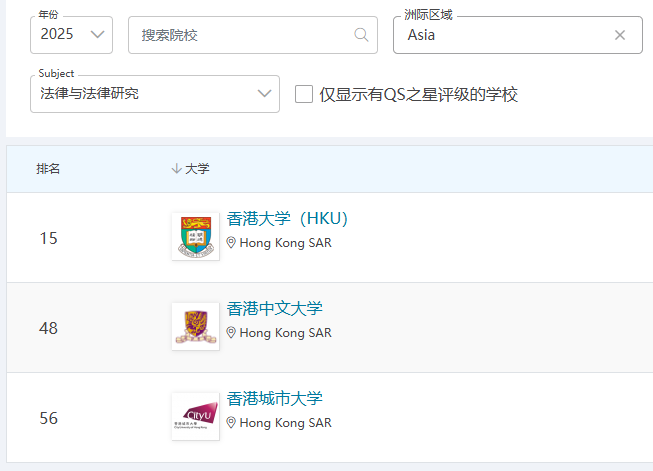Clear the Asia region filter
This screenshot has width=653, height=471.
[620, 35]
